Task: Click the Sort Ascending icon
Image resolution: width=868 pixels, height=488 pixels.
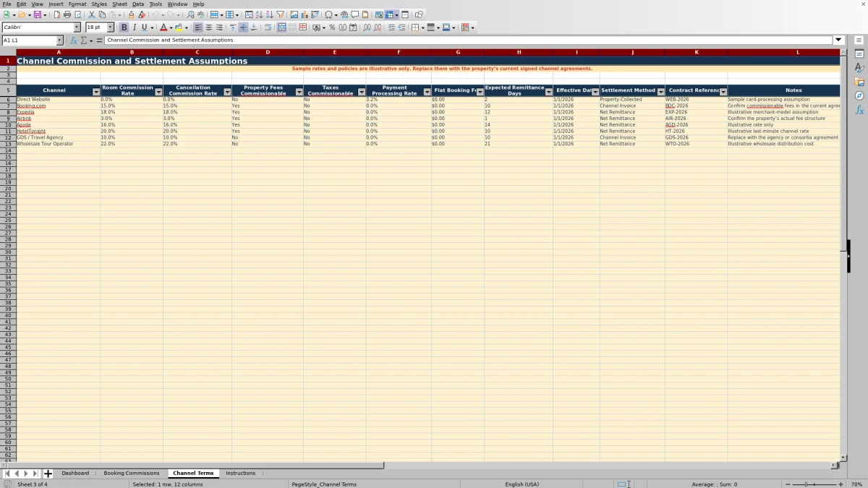Action: 259,14
